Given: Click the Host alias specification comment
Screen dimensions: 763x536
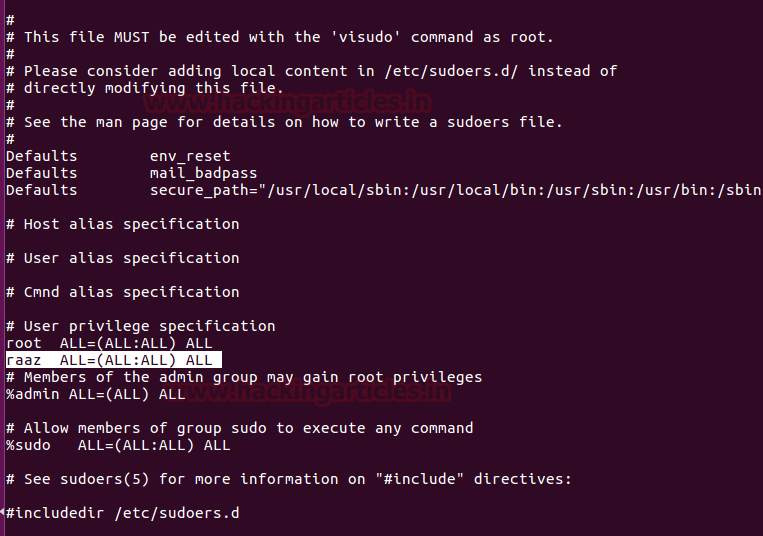Looking at the screenshot, I should [x=131, y=224].
